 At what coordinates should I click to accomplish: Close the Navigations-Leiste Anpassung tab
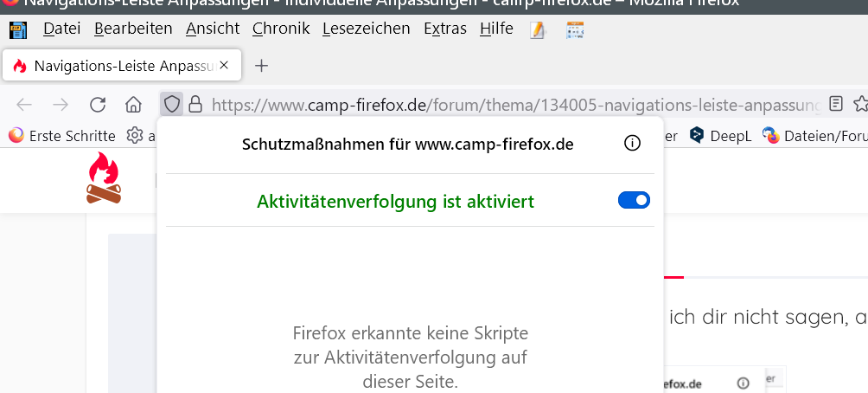tap(225, 66)
